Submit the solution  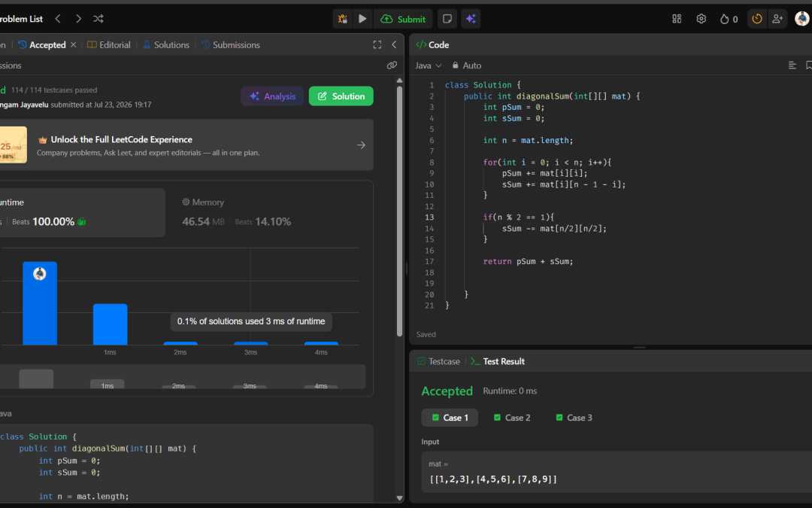click(x=403, y=19)
